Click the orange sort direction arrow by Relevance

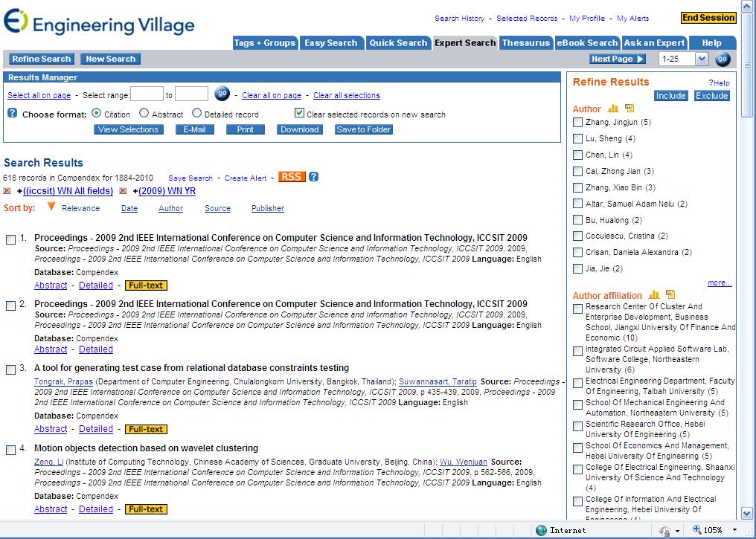[51, 207]
